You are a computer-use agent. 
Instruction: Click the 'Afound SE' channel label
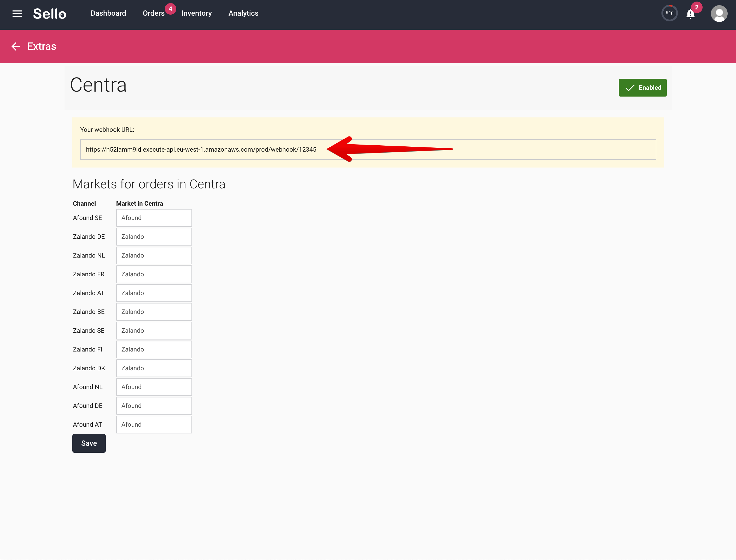[x=87, y=218]
